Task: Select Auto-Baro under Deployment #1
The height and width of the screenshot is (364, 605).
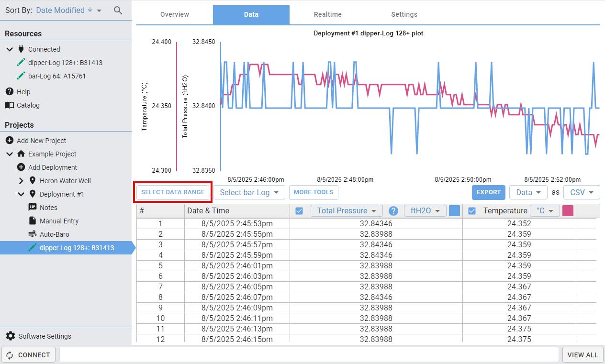Action: tap(54, 234)
